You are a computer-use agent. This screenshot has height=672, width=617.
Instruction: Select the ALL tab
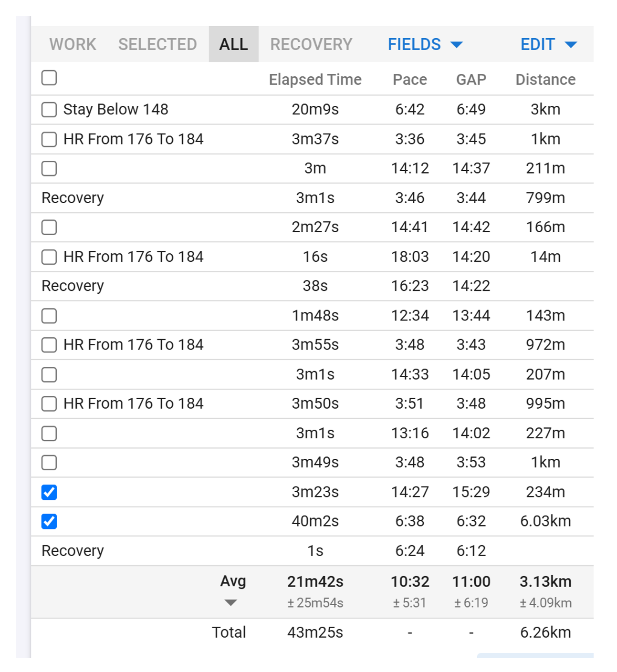click(x=233, y=44)
